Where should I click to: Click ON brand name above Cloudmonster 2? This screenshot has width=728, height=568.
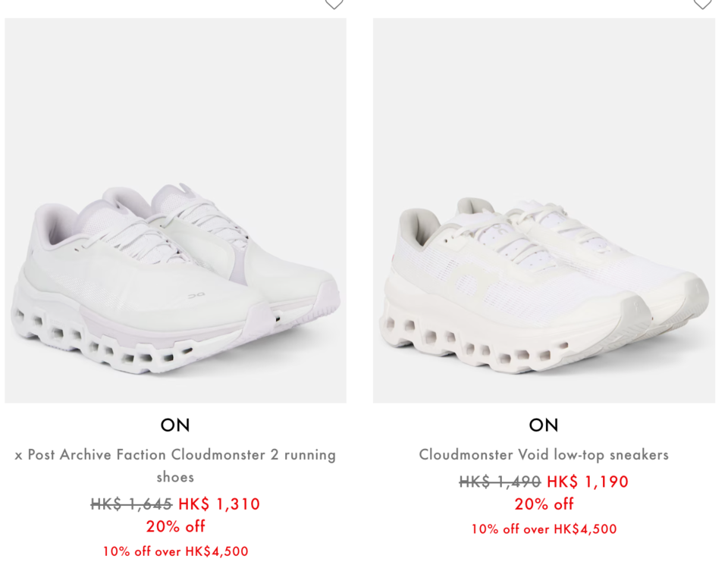[175, 425]
